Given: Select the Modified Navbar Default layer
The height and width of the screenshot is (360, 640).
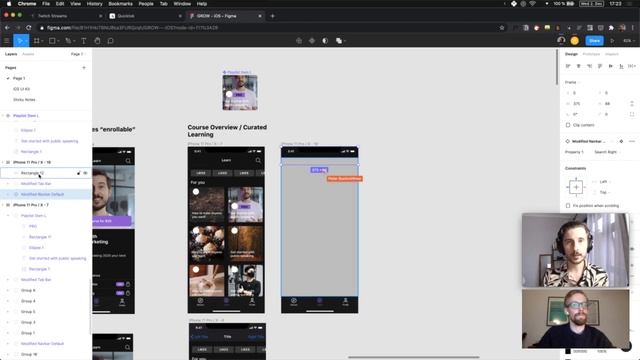Looking at the screenshot, I should point(42,194).
